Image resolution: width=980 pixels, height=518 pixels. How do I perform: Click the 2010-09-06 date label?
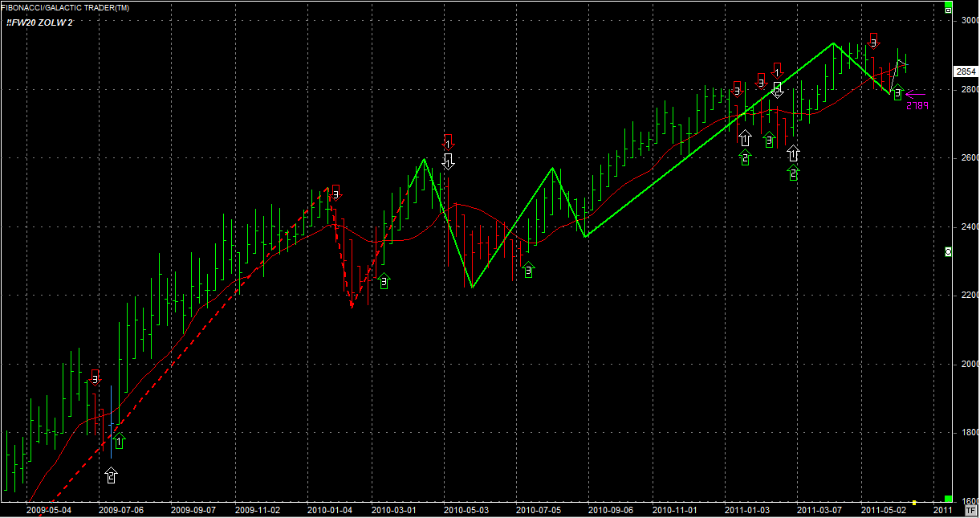(608, 509)
